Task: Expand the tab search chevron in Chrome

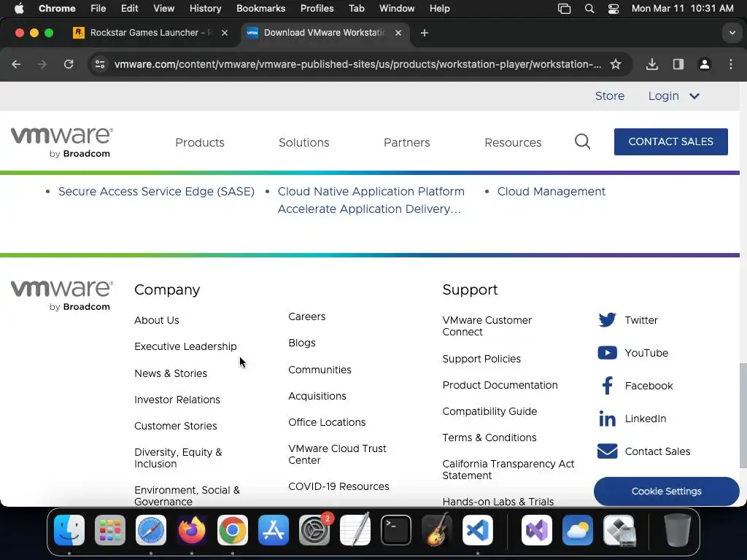Action: [732, 33]
